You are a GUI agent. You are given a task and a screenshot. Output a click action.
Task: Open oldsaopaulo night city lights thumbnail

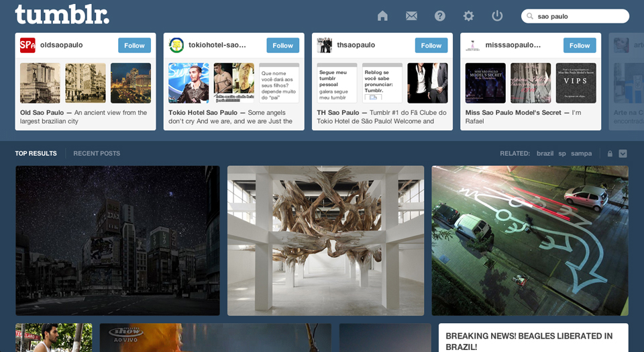pyautogui.click(x=131, y=83)
